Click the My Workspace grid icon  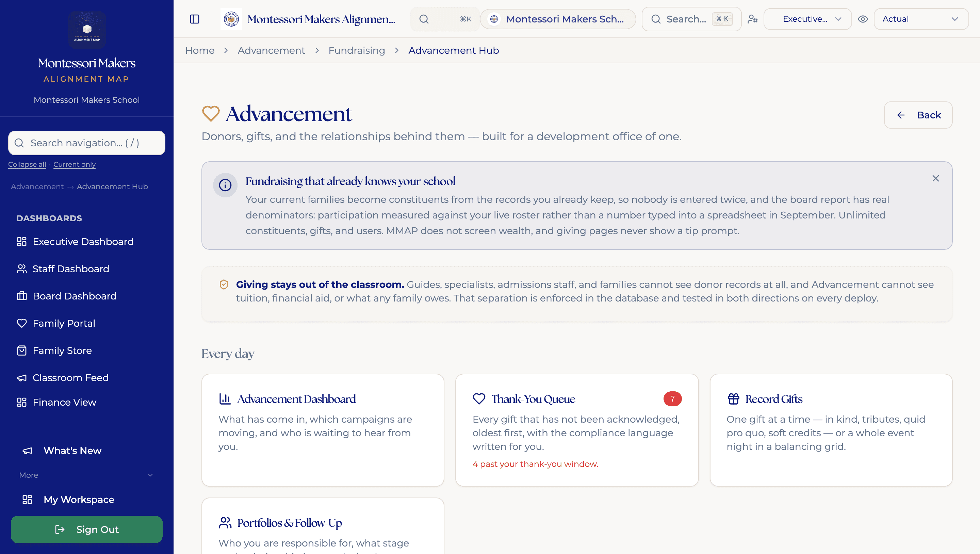click(27, 500)
